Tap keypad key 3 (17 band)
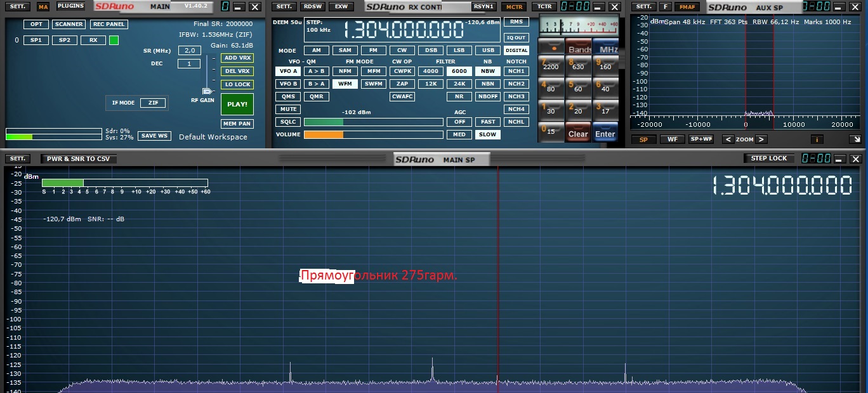Image resolution: width=868 pixels, height=393 pixels. coord(605,108)
